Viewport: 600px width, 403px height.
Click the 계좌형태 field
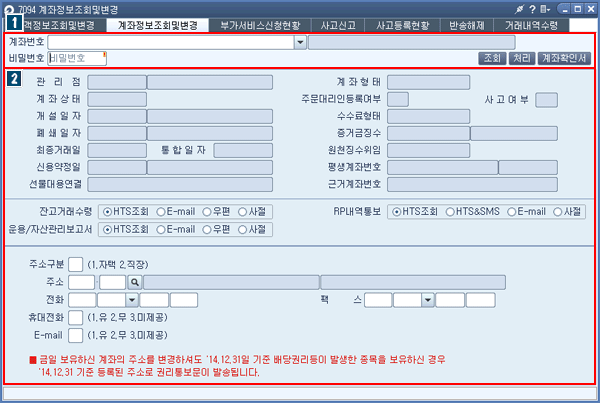pos(429,82)
